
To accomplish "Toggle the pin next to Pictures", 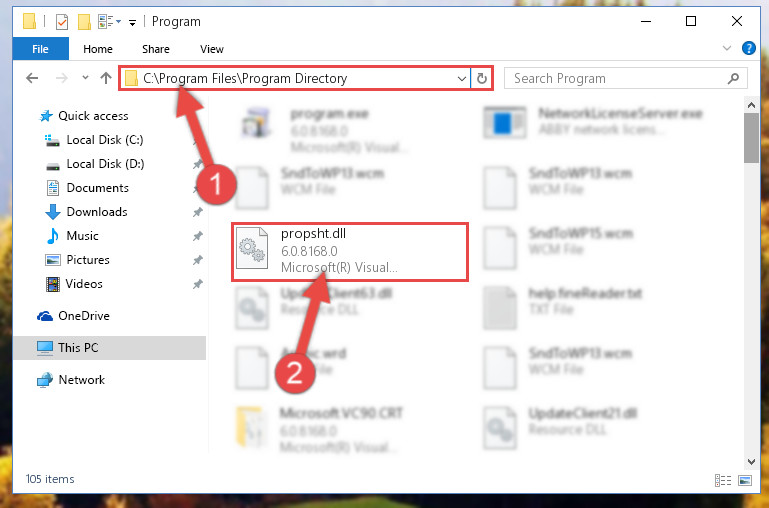I will (197, 260).
